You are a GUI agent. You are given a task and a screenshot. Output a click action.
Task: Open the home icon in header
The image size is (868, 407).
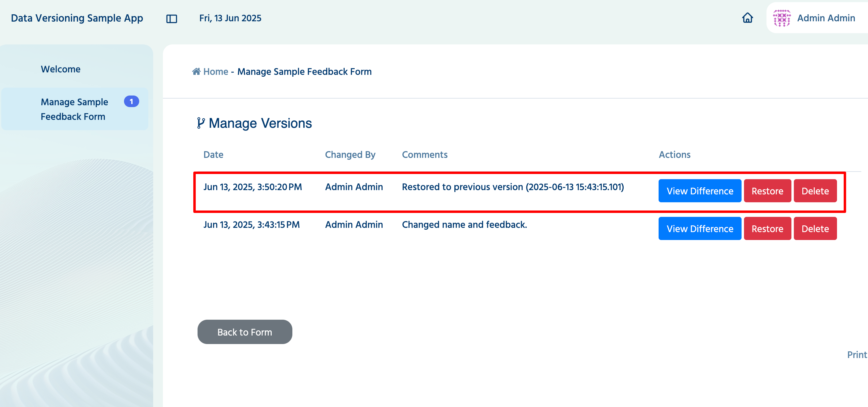[x=747, y=18]
